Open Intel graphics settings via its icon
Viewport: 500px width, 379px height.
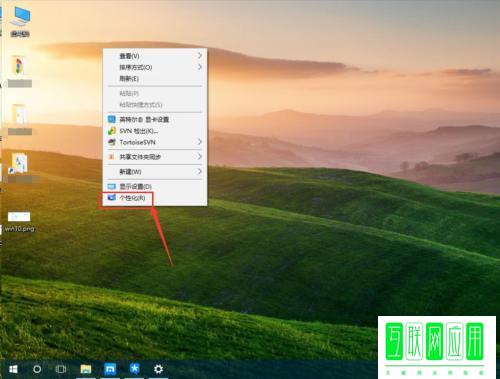(112, 119)
